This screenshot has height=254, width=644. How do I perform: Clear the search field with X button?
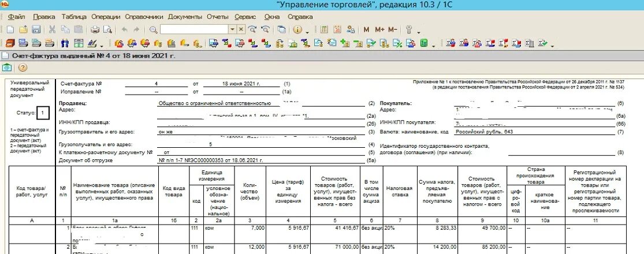pos(241,29)
